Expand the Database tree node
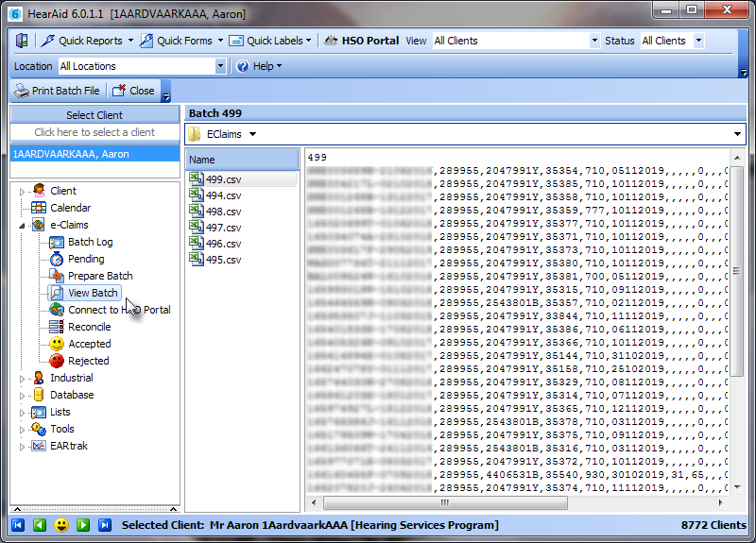The height and width of the screenshot is (543, 756). tap(22, 396)
